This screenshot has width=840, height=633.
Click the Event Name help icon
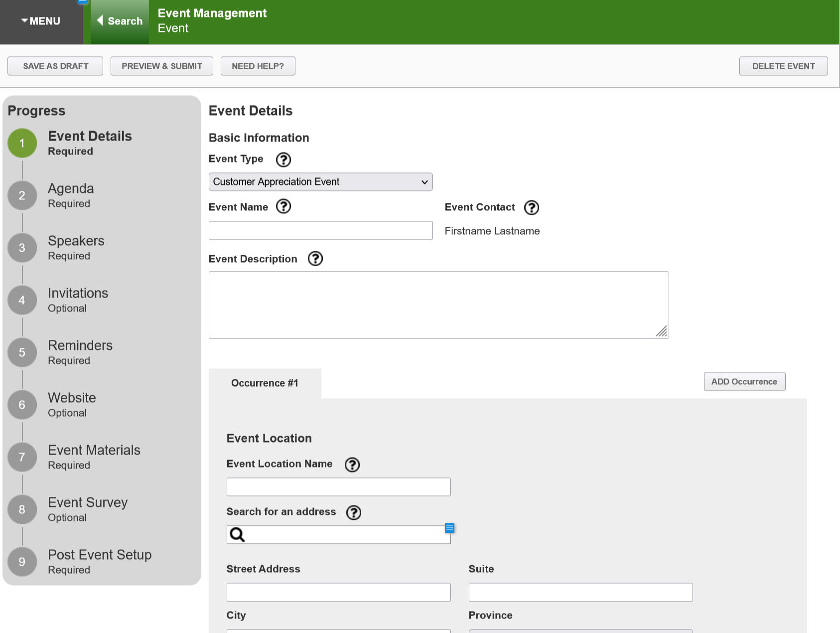pos(283,206)
